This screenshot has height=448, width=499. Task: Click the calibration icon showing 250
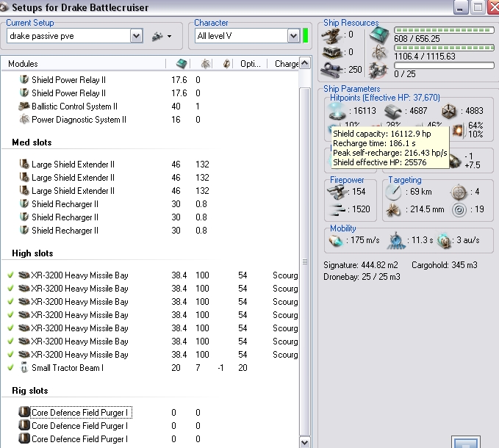331,70
